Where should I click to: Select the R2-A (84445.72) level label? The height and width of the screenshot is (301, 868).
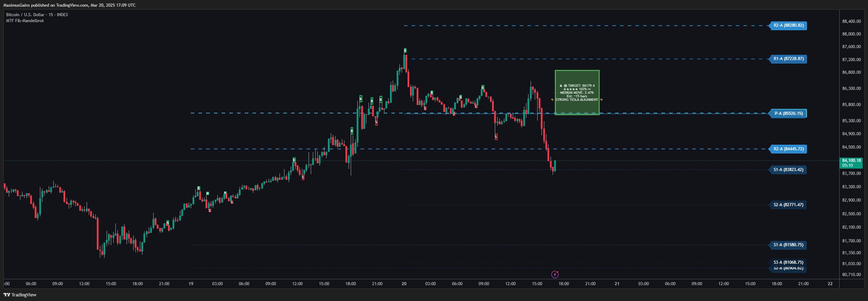coord(788,149)
